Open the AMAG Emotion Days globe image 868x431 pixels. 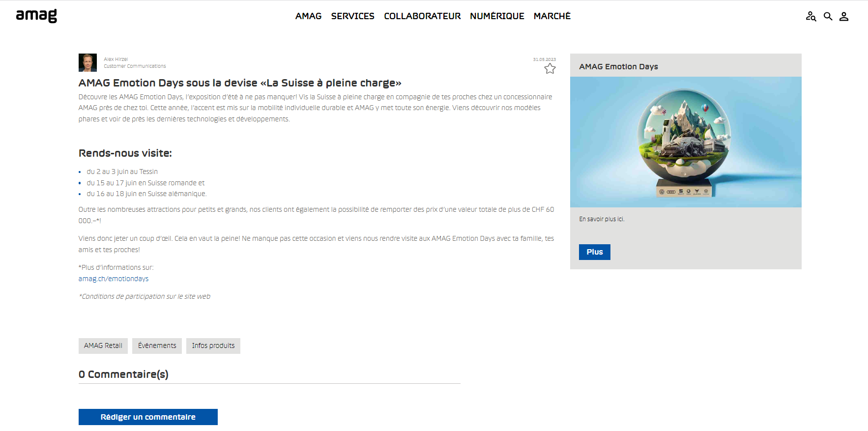[x=686, y=142]
